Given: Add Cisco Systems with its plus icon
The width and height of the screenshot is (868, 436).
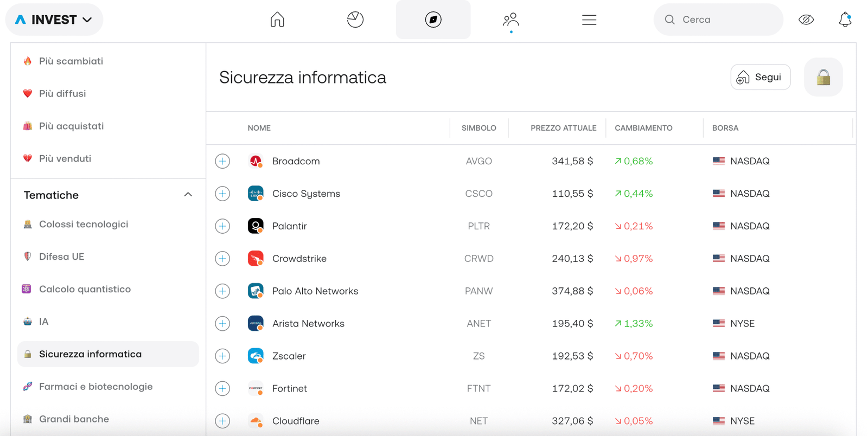Looking at the screenshot, I should 222,194.
